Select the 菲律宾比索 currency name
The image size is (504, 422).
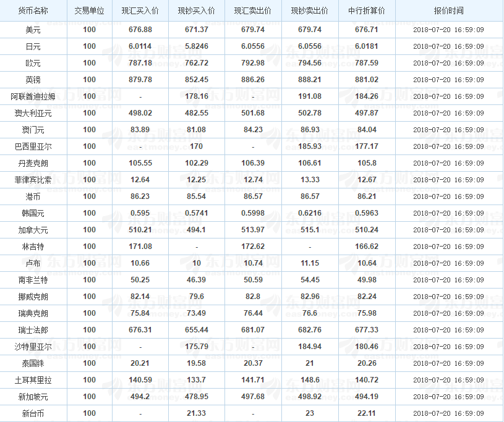click(33, 180)
